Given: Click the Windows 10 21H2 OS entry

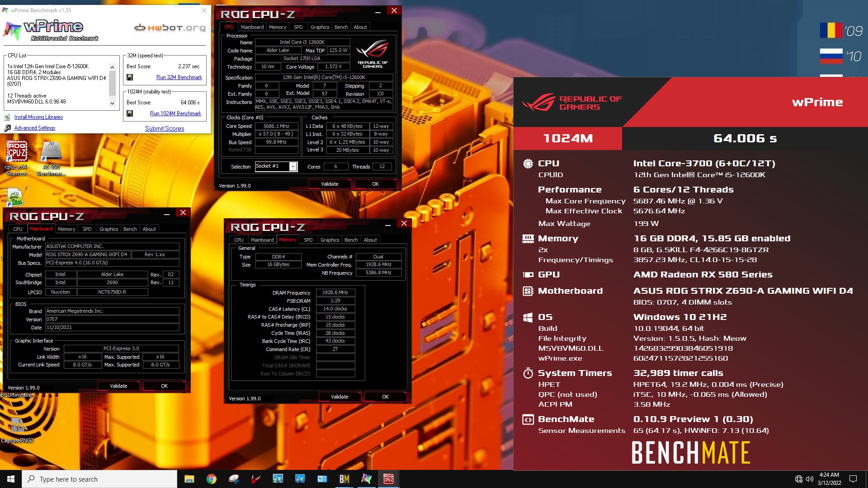Looking at the screenshot, I should point(680,317).
